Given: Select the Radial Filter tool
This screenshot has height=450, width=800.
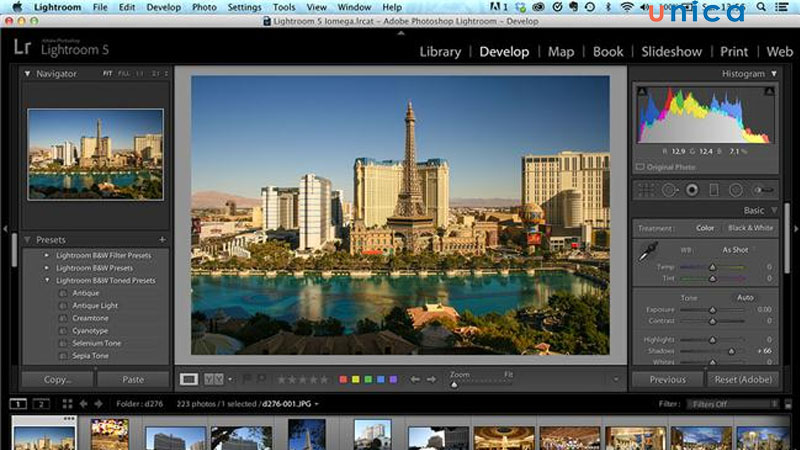Looking at the screenshot, I should click(736, 190).
